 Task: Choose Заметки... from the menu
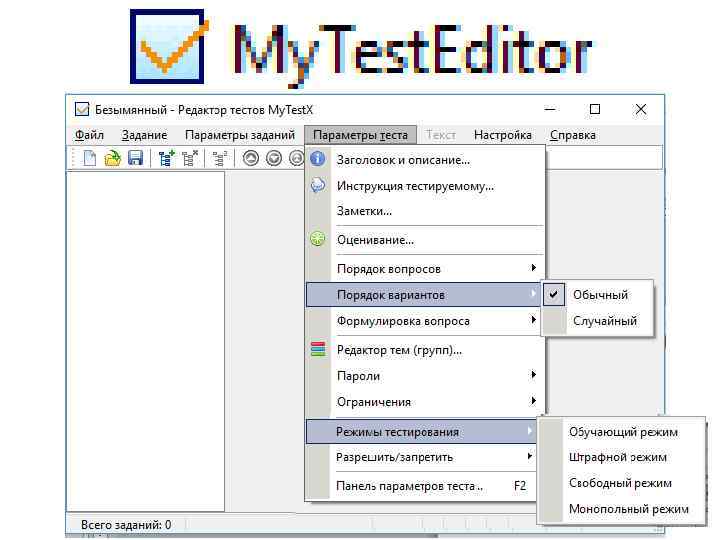(425, 211)
